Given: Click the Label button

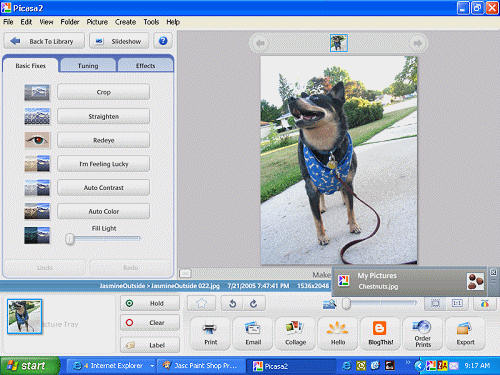Looking at the screenshot, I should 150,345.
